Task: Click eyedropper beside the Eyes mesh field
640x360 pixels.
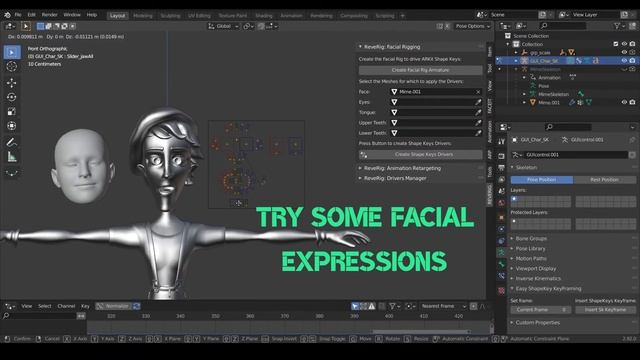Action: [478, 102]
